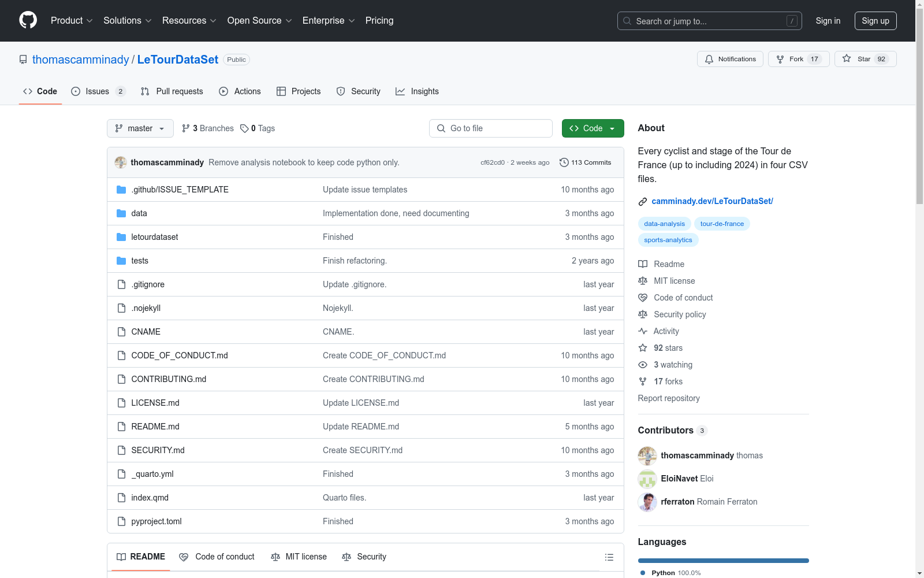Click Report repository link
Viewport: 924px width, 578px height.
point(669,398)
